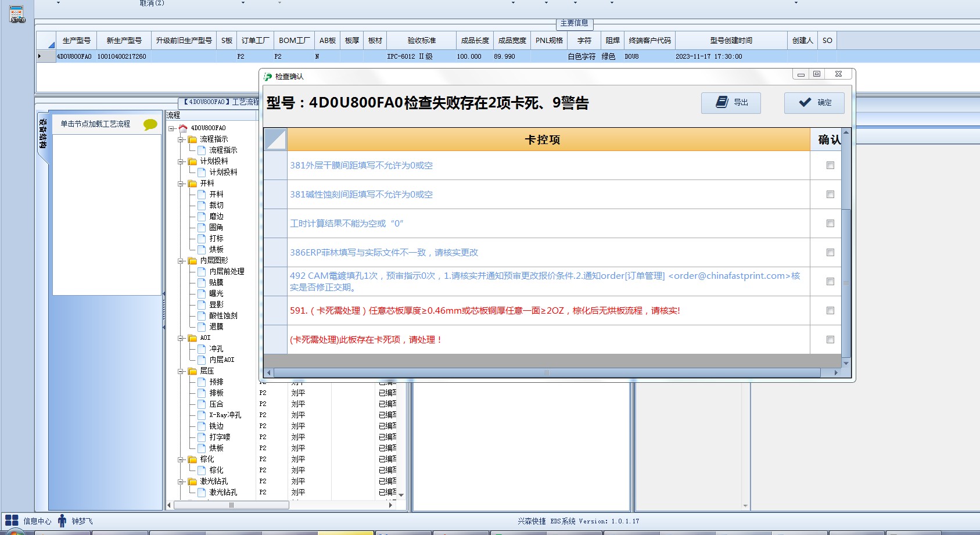Click the AOI folder icon
This screenshot has width=980, height=535.
pyautogui.click(x=192, y=338)
